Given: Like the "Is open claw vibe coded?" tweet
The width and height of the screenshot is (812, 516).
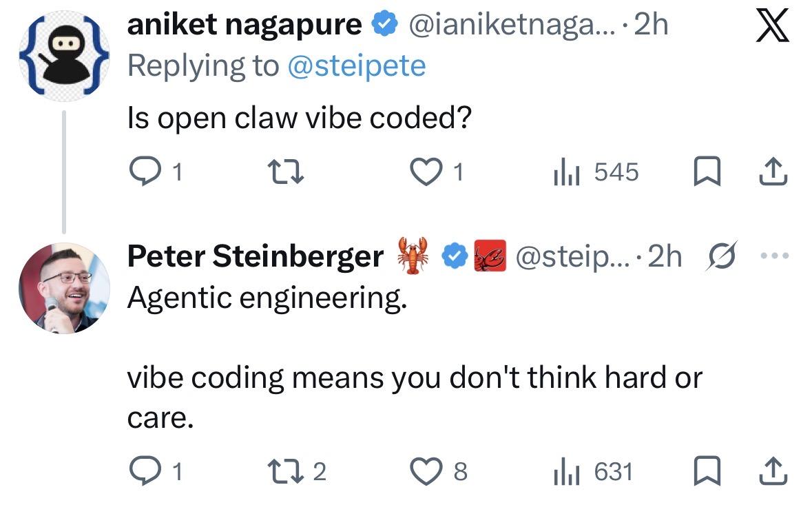Looking at the screenshot, I should [x=424, y=172].
